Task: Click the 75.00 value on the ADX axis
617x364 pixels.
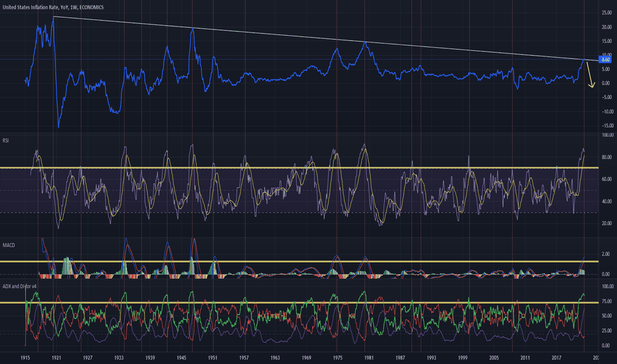Action: (x=607, y=301)
